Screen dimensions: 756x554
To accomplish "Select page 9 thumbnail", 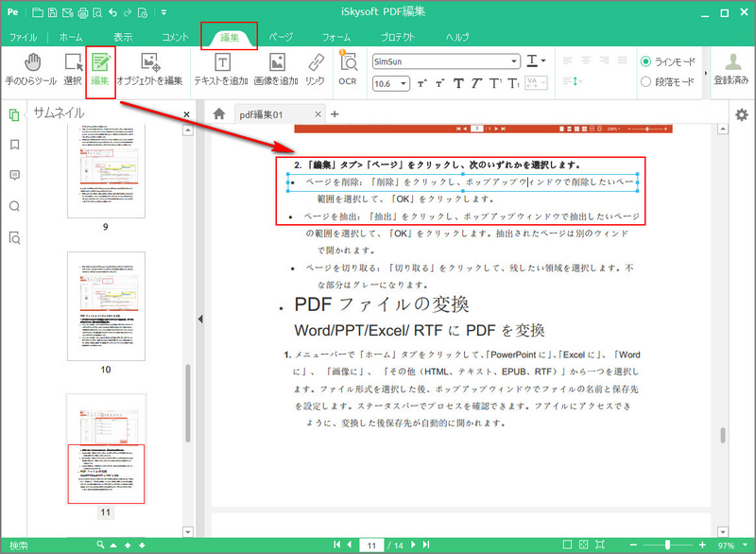I will click(106, 171).
